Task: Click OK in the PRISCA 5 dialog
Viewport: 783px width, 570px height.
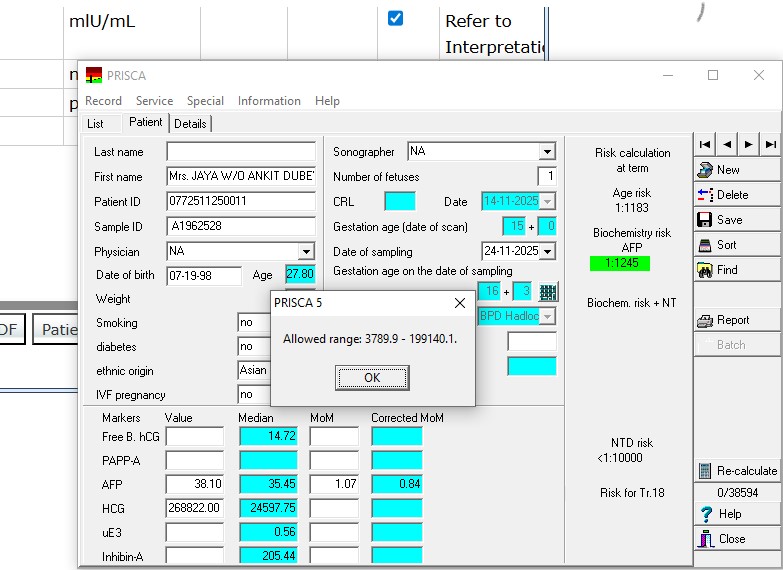Action: tap(372, 378)
